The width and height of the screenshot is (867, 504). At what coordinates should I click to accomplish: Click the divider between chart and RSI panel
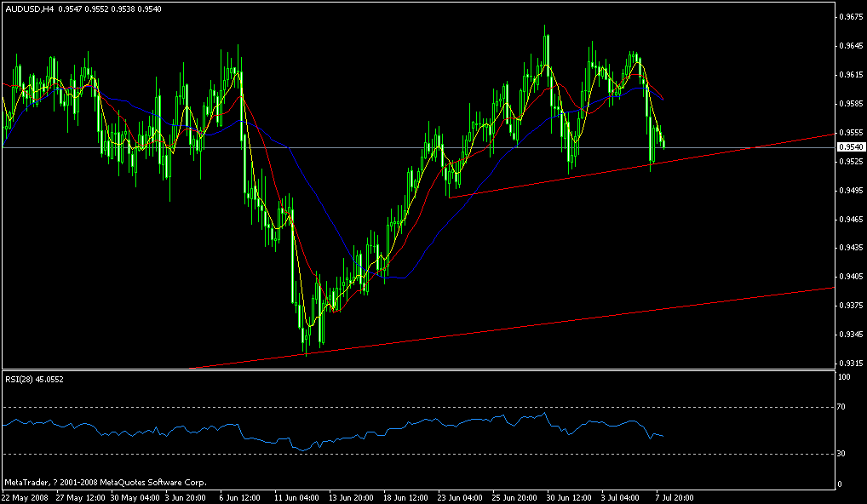point(426,372)
